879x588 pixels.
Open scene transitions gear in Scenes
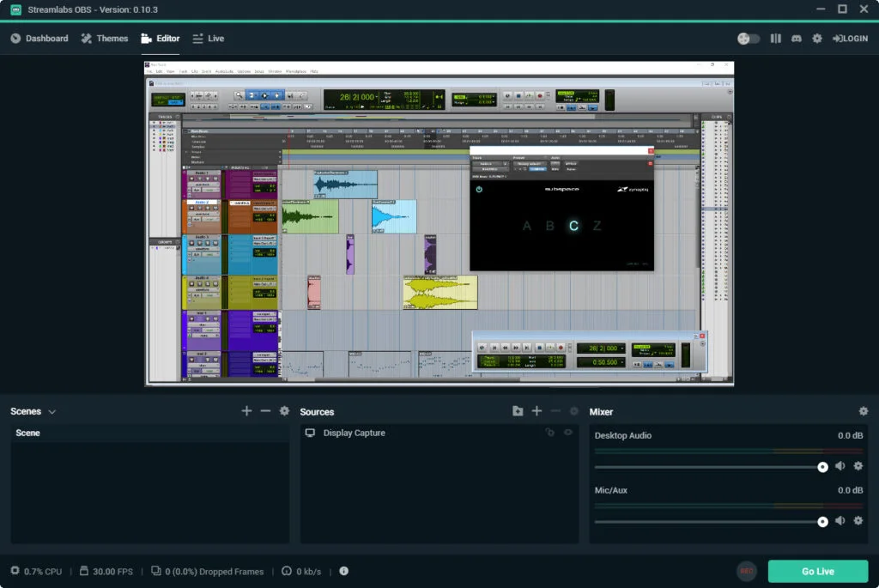[x=284, y=411]
